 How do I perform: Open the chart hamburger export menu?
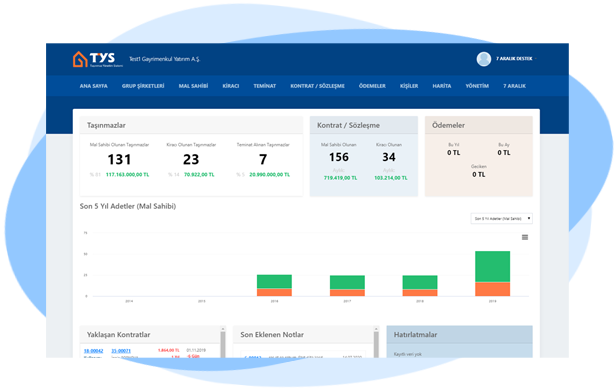pyautogui.click(x=525, y=237)
